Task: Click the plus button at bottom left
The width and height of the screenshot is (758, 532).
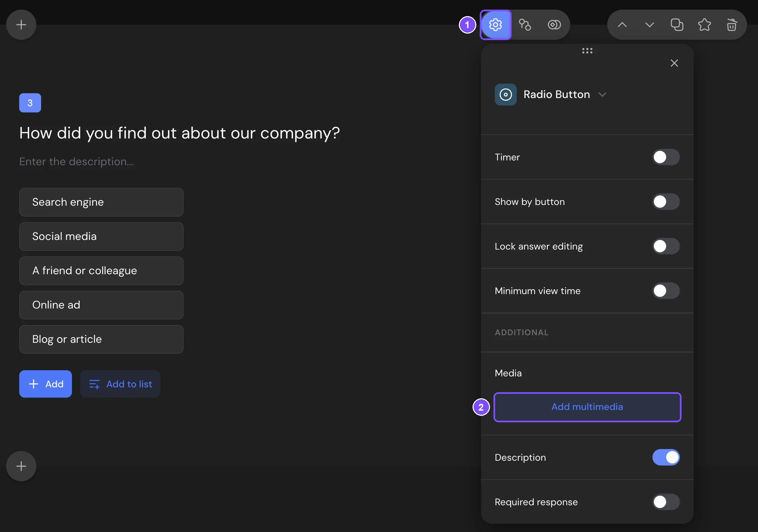Action: click(x=21, y=466)
